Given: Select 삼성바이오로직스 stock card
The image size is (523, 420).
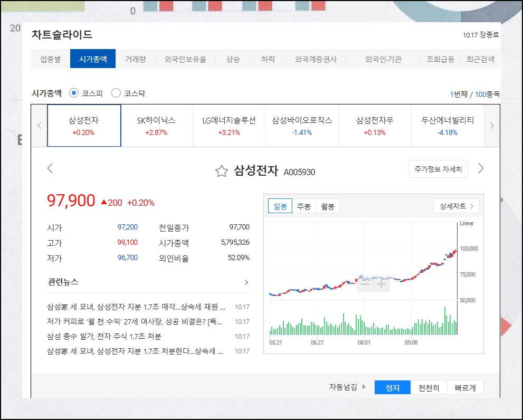Looking at the screenshot, I should (302, 126).
